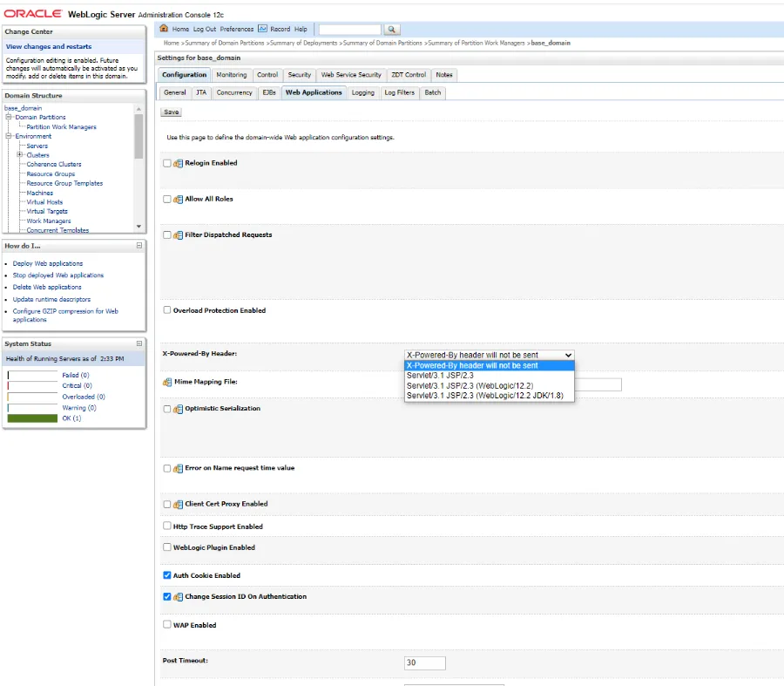
Task: Switch to the JTA subtab
Action: 201,93
